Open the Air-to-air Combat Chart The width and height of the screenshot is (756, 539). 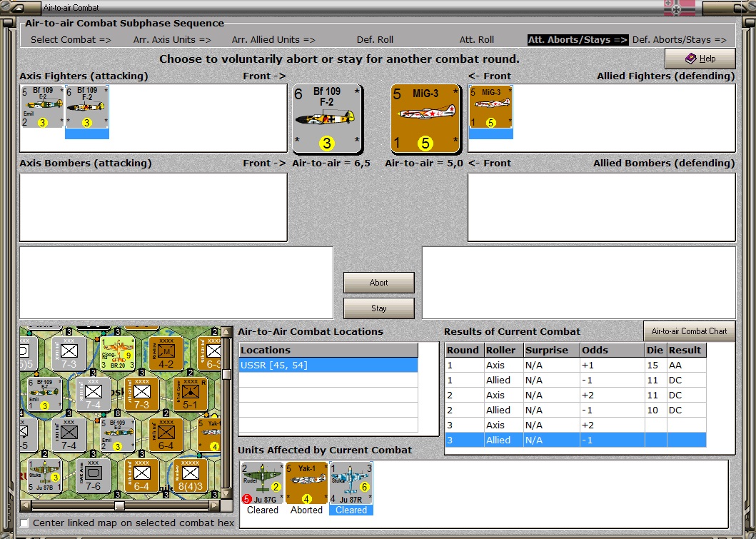coord(689,331)
